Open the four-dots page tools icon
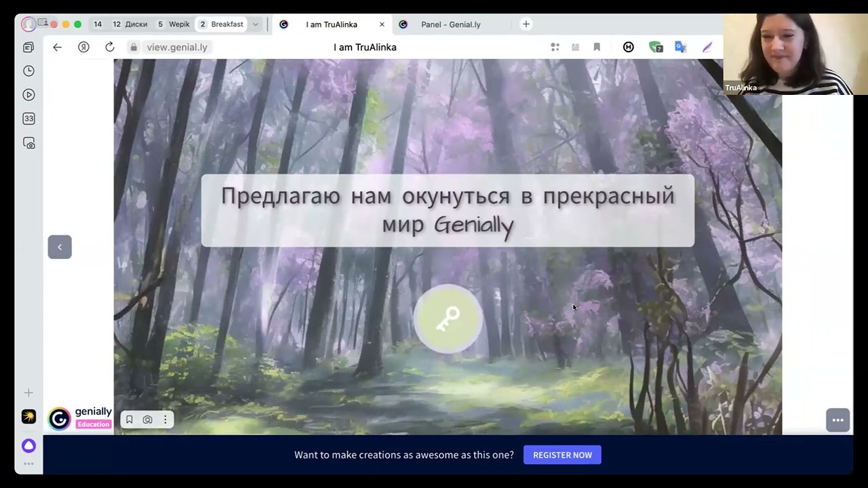The height and width of the screenshot is (488, 868). click(x=555, y=47)
